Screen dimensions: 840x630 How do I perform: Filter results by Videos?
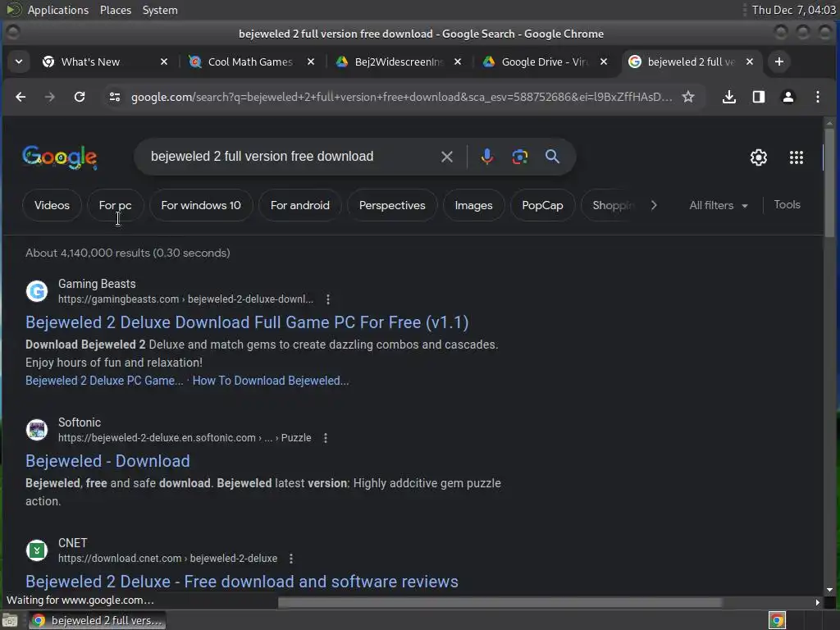click(x=52, y=205)
